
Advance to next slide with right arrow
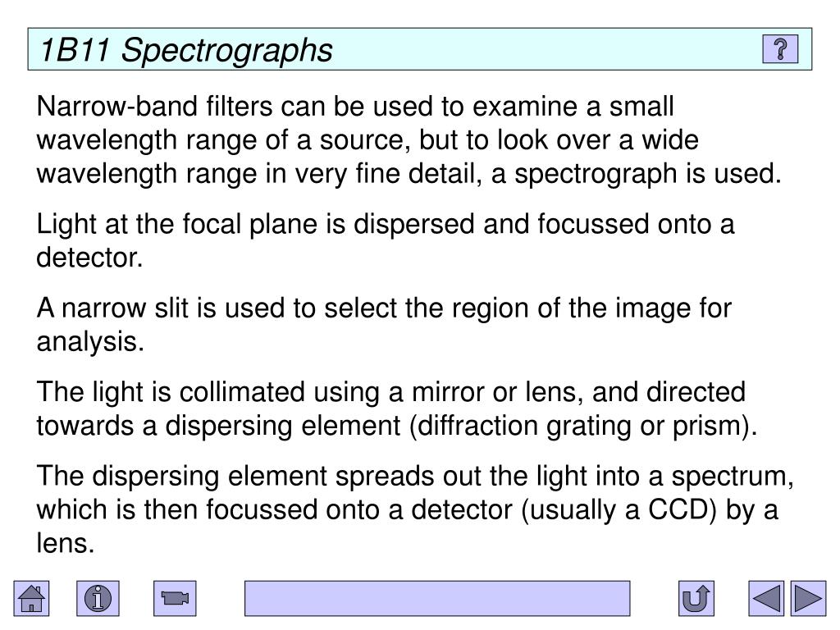pyautogui.click(x=808, y=598)
